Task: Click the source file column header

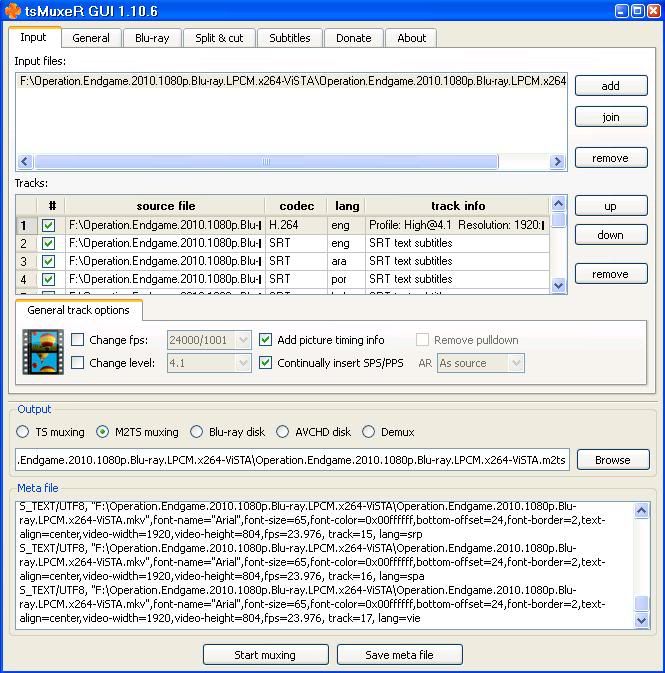Action: [166, 206]
